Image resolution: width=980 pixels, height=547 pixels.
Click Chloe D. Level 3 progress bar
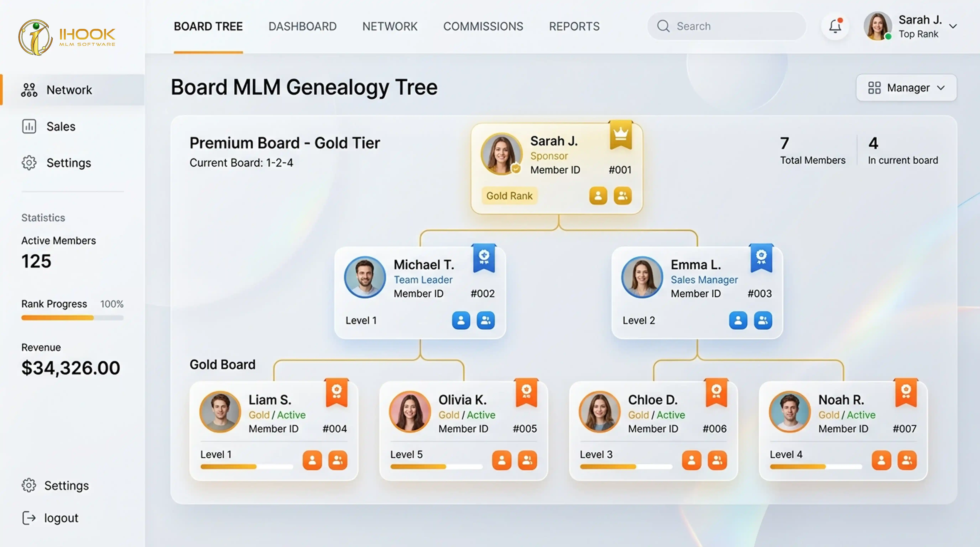[x=626, y=466]
